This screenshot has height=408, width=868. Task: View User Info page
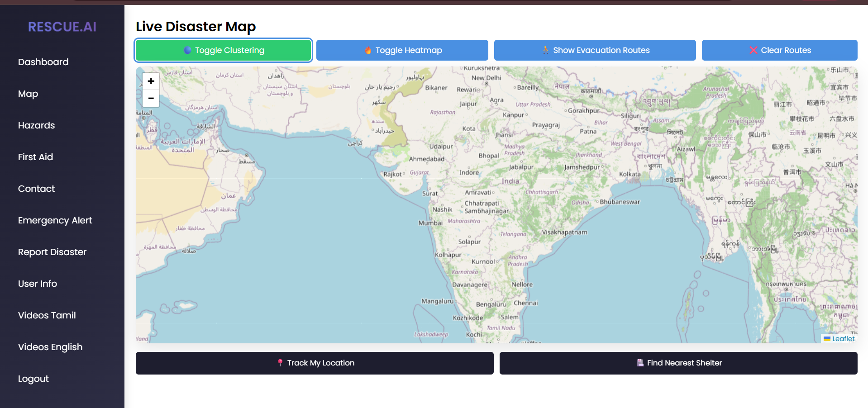[x=38, y=284]
